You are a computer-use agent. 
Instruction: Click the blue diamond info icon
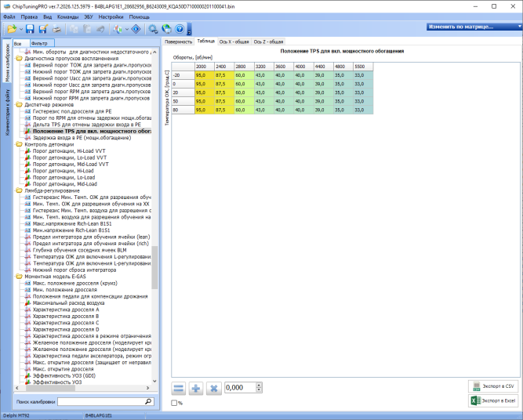tap(136, 29)
